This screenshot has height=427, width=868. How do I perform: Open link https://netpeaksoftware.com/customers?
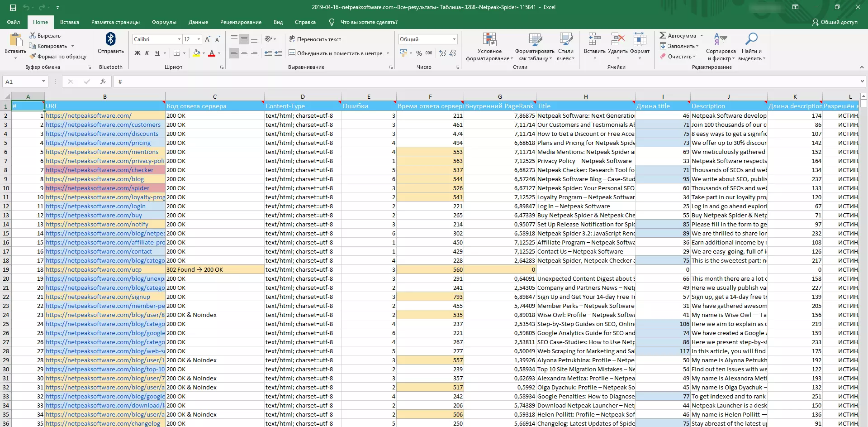(x=103, y=125)
